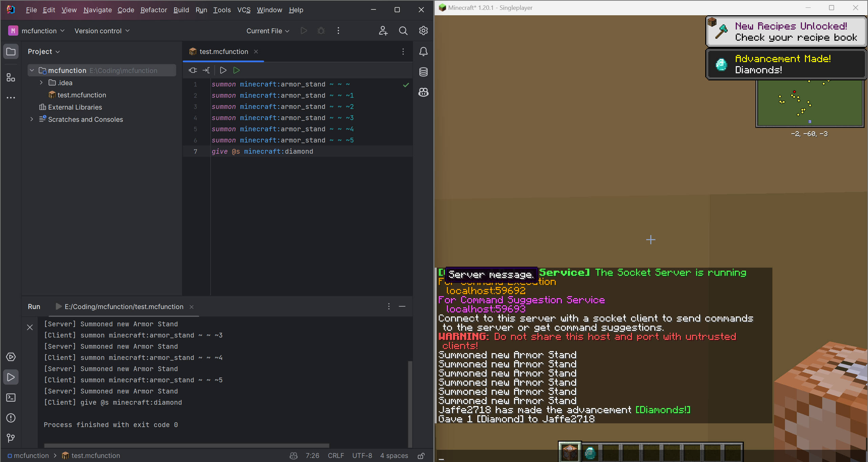Click the UTF-8 encoding in status bar
This screenshot has height=462, width=868.
pos(362,456)
